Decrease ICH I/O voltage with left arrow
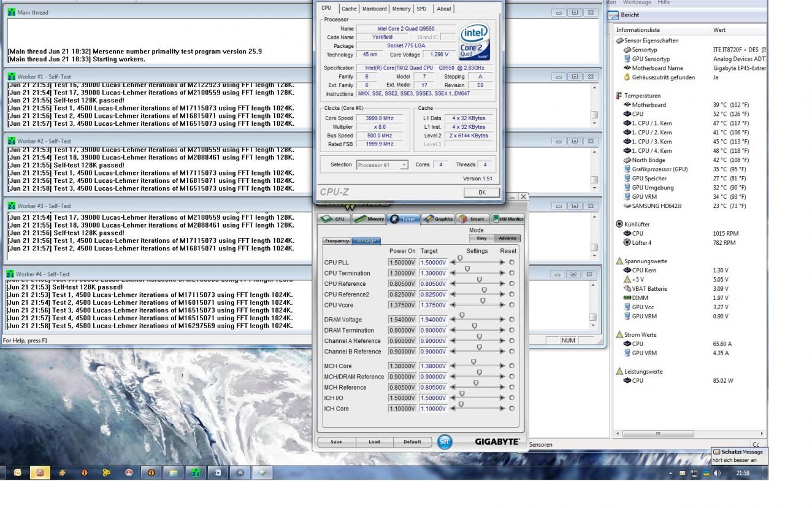 [x=453, y=398]
